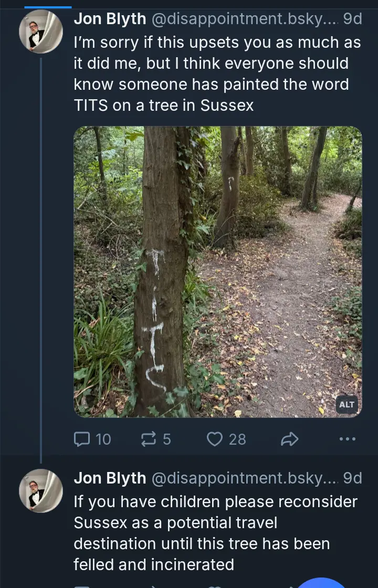This screenshot has height=588, width=378.
Task: Show image description via ALT badge
Action: (x=346, y=404)
